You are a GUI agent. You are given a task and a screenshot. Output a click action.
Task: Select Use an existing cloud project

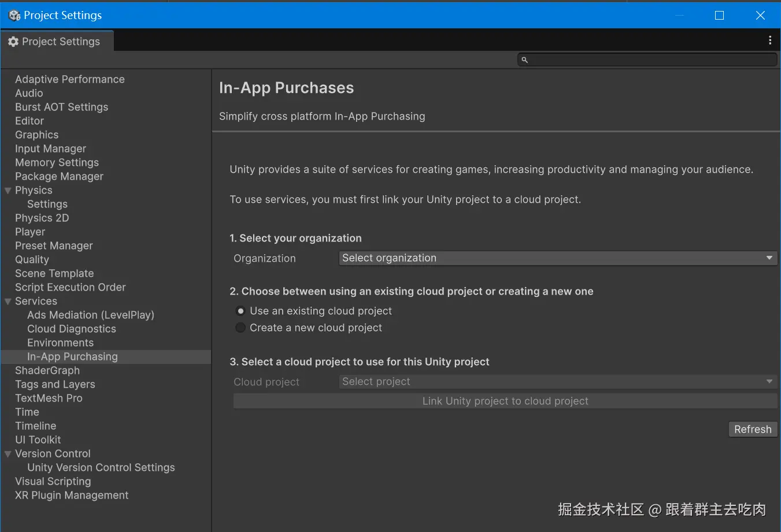click(241, 311)
